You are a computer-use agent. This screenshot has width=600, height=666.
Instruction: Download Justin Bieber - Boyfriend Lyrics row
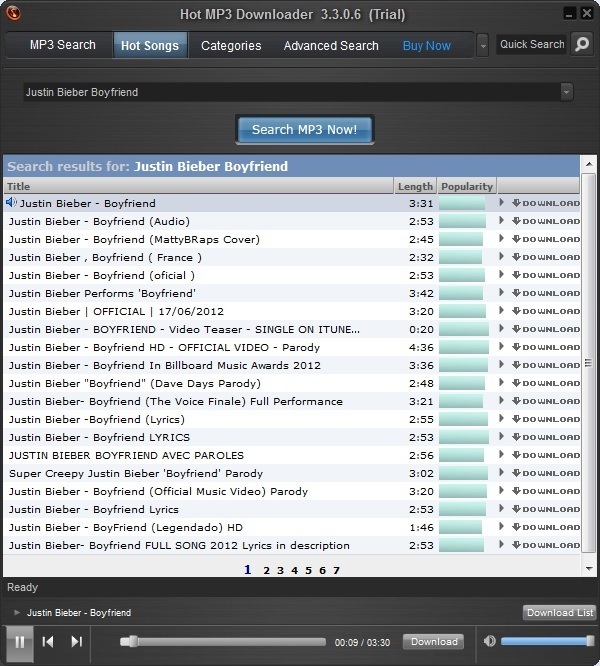[546, 509]
